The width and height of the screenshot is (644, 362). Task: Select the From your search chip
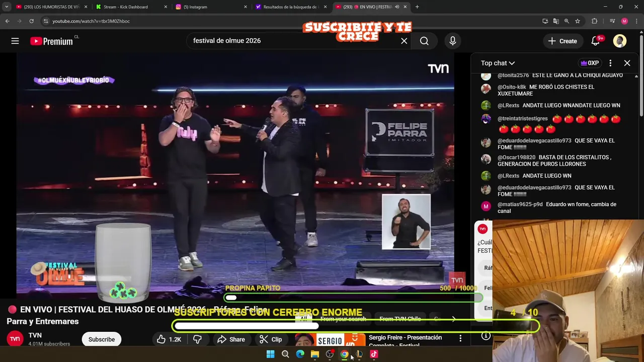[343, 319]
